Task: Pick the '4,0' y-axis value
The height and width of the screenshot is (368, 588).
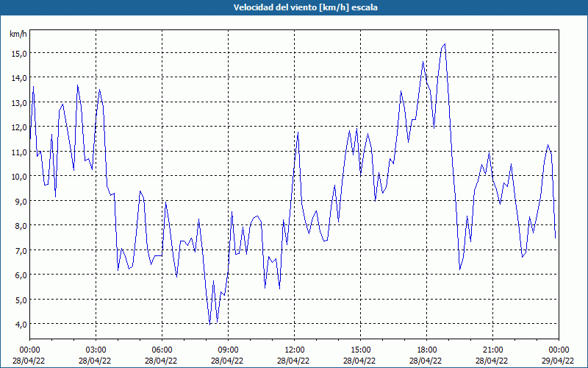Action: (x=21, y=324)
